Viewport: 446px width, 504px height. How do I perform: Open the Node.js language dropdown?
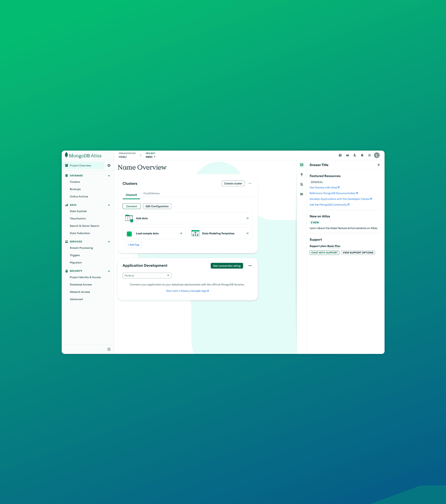click(x=147, y=275)
